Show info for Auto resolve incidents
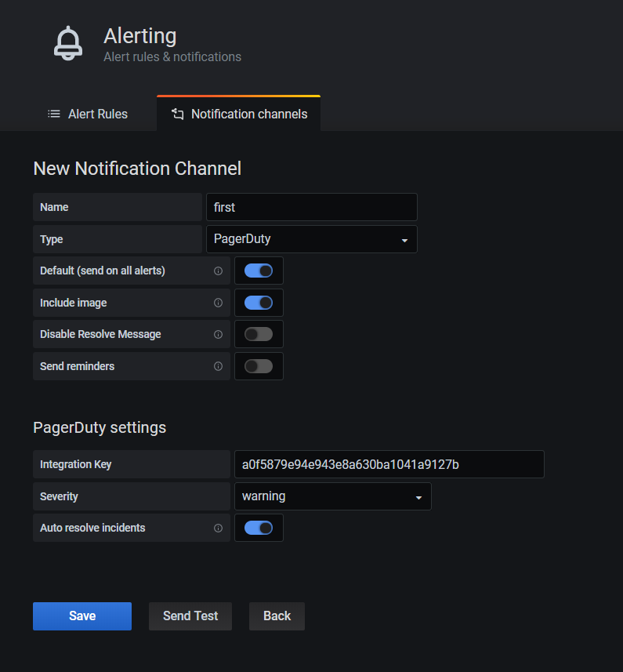 point(218,528)
